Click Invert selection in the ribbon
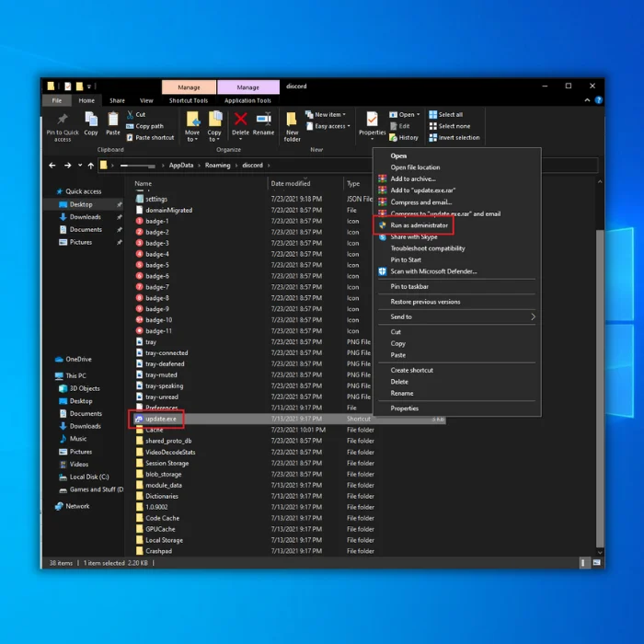This screenshot has height=644, width=644. pyautogui.click(x=454, y=138)
